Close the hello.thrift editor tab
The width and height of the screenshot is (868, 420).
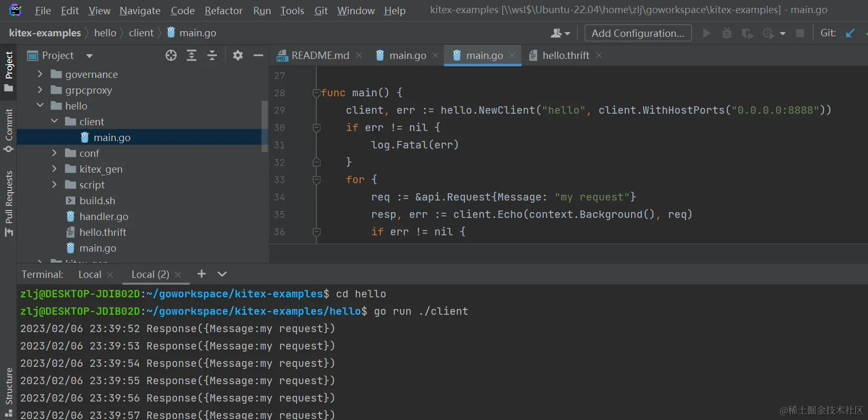coord(598,55)
